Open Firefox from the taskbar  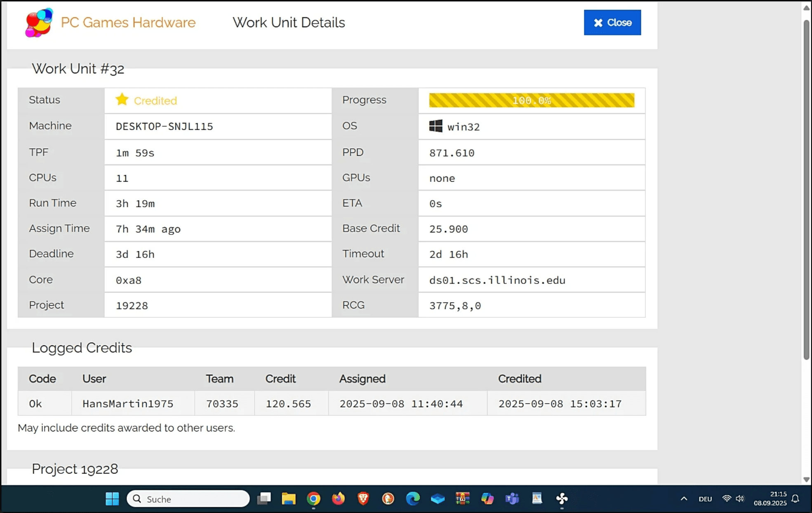click(x=338, y=499)
